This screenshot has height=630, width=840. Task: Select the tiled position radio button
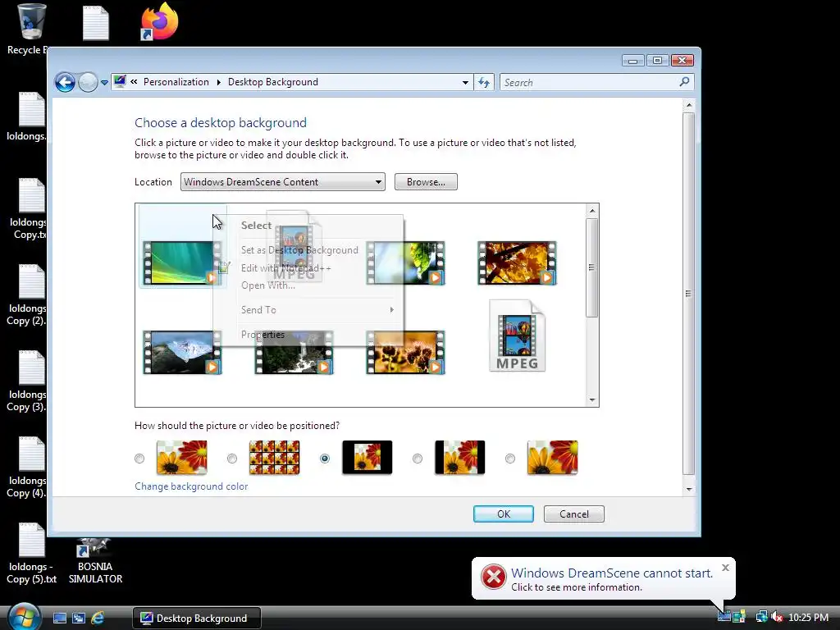coord(232,459)
